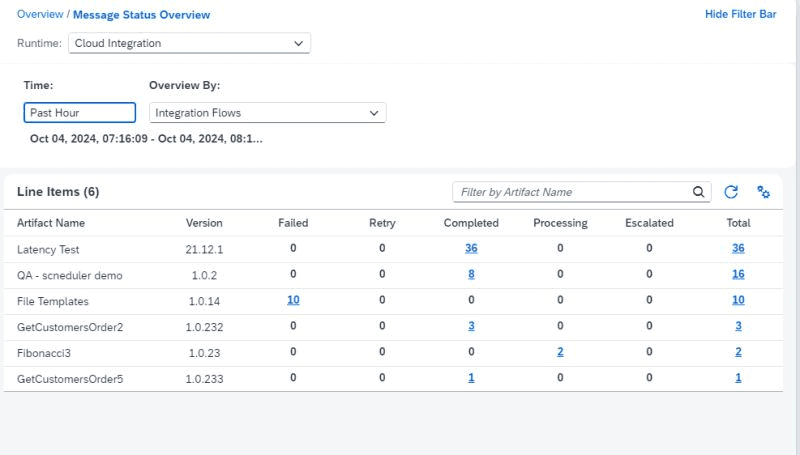
Task: Click the Version column header
Action: (204, 223)
